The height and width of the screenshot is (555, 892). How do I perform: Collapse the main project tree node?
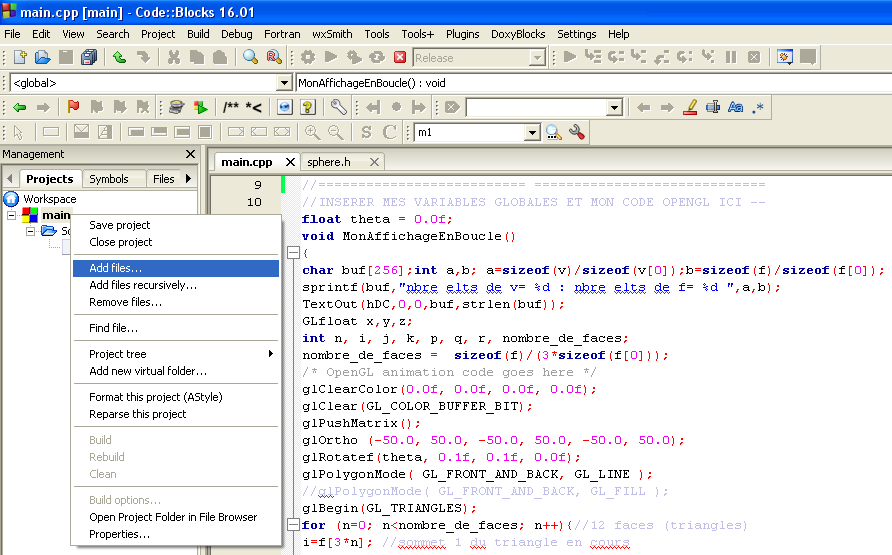[x=11, y=215]
